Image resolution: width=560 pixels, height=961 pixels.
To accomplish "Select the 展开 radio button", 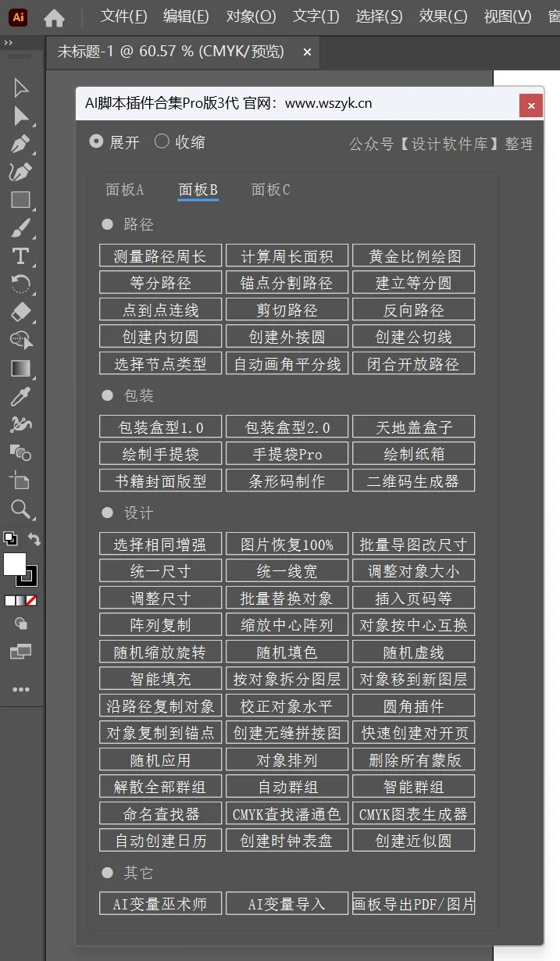I will pyautogui.click(x=96, y=141).
